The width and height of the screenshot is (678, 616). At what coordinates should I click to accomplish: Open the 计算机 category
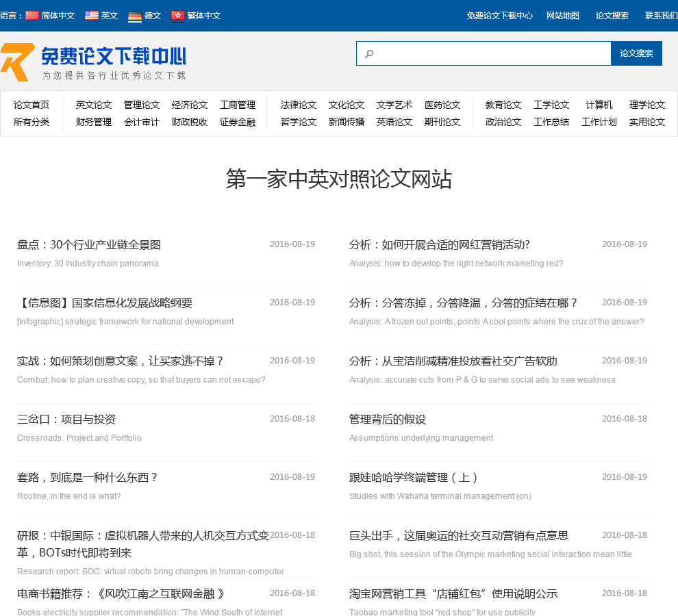(x=599, y=105)
